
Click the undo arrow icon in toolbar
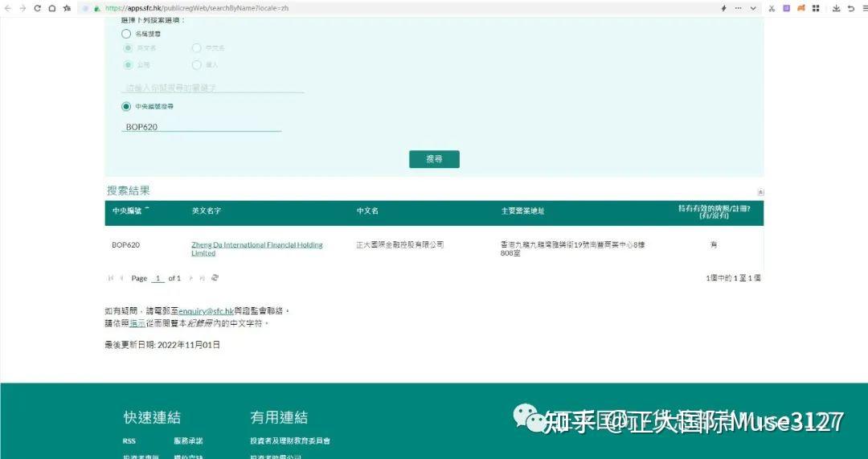851,8
